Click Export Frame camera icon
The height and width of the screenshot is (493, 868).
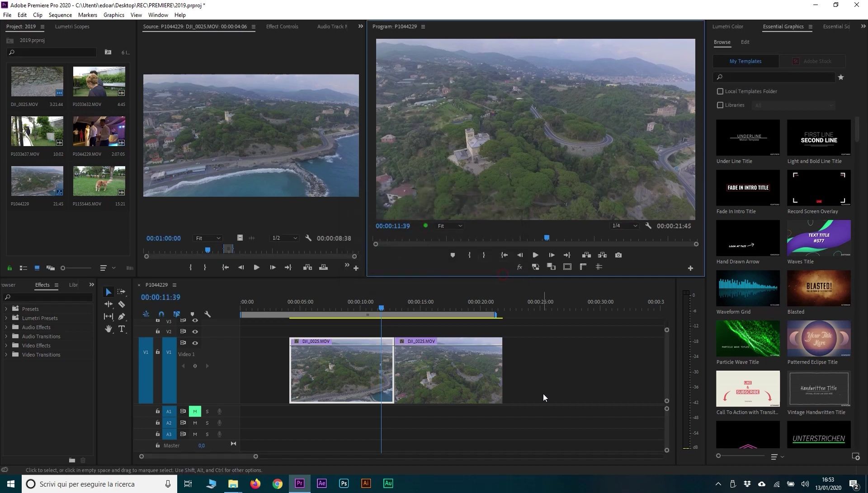pyautogui.click(x=618, y=255)
